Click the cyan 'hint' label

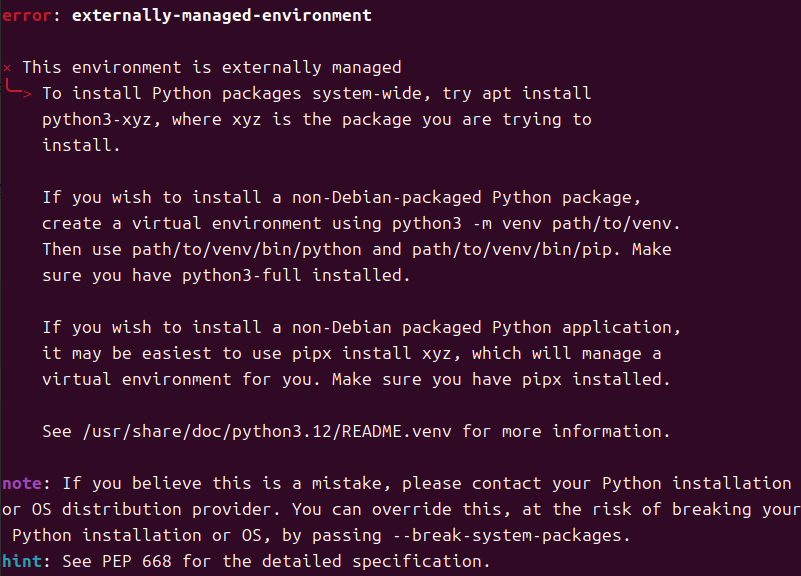click(21, 561)
